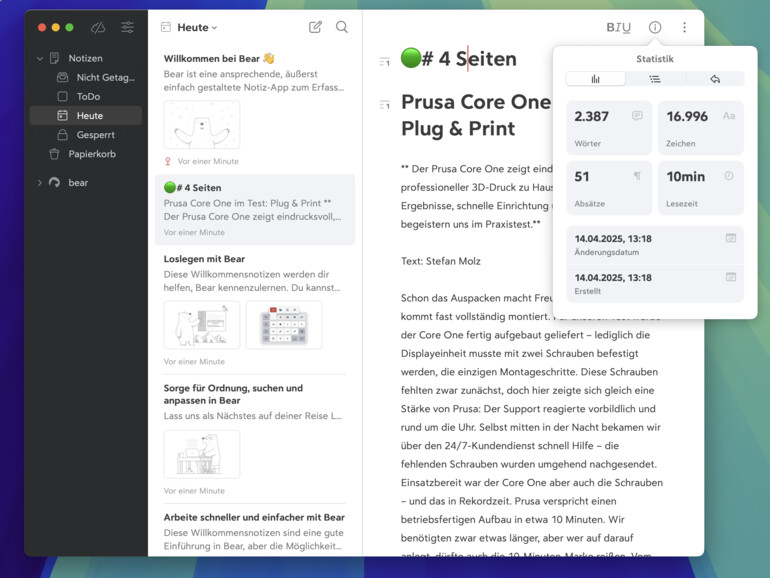Select the bear tag
The image size is (770, 578).
78,183
